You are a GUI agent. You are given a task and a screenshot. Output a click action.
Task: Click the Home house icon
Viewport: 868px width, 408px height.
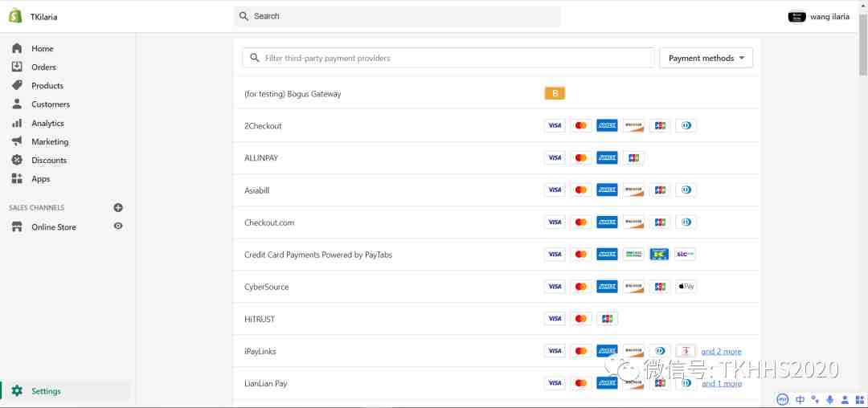tap(17, 48)
